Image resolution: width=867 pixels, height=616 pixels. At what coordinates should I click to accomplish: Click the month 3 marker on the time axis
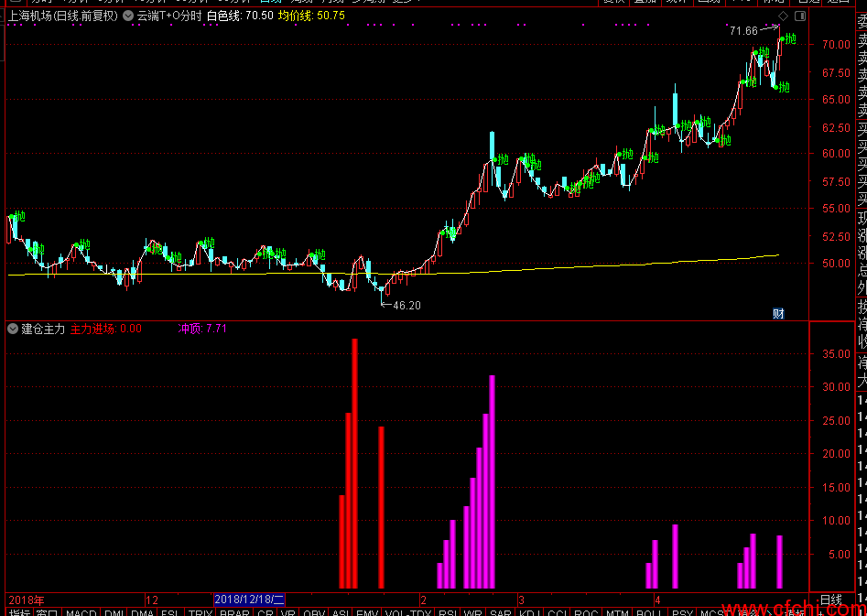coord(521,600)
